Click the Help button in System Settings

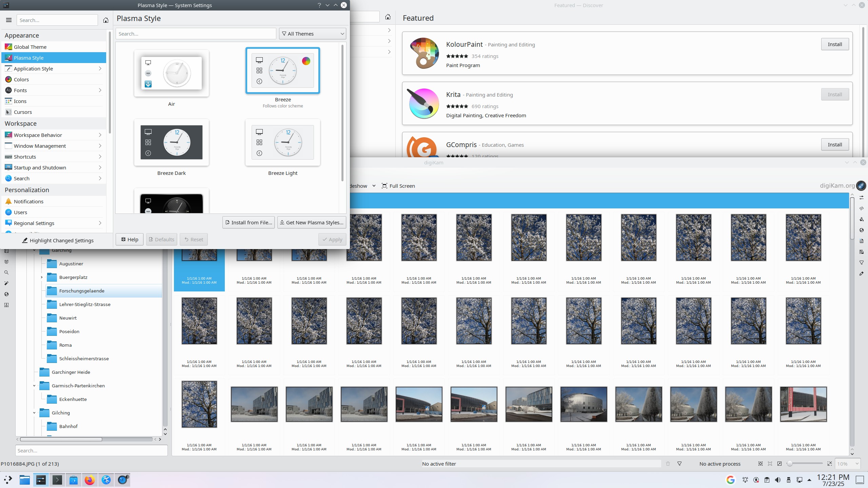tap(130, 239)
